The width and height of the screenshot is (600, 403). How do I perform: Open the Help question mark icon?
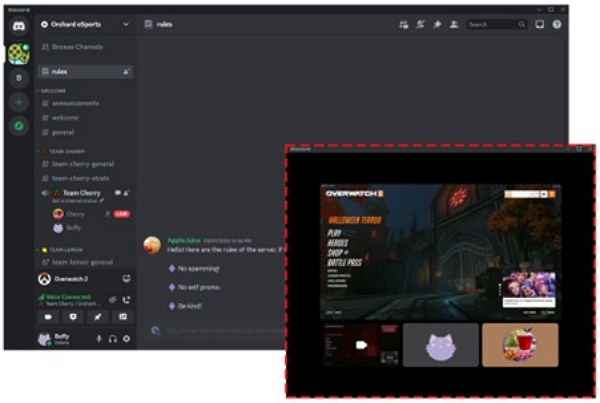557,24
